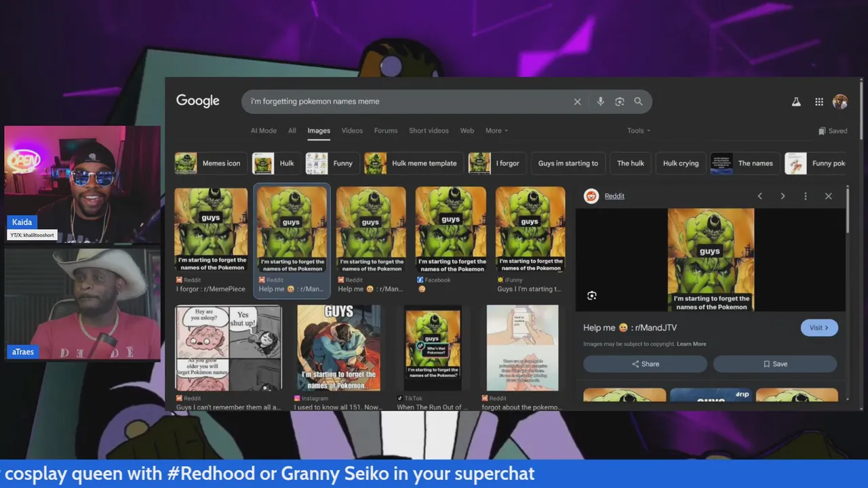The height and width of the screenshot is (488, 868).
Task: Open Google apps grid icon
Action: [x=819, y=102]
